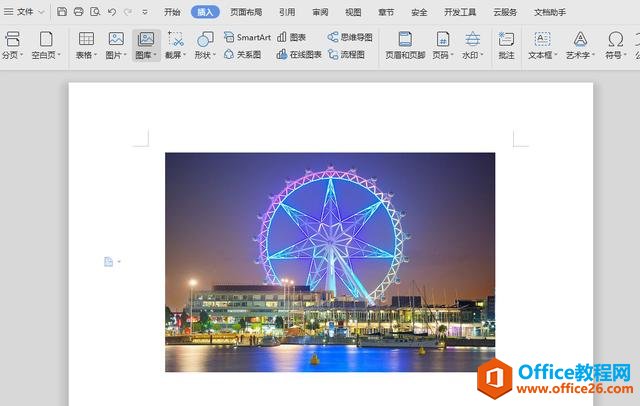Expand the 形状 shapes dropdown
The width and height of the screenshot is (640, 406).
click(205, 45)
